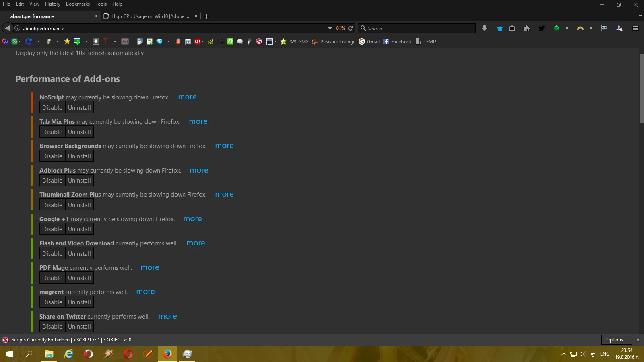The width and height of the screenshot is (644, 362).
Task: Click the Adblock Plus ABP icon
Action: (x=198, y=41)
